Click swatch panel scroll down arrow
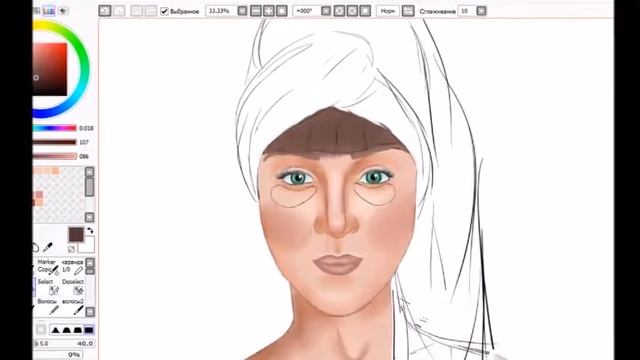Screen dimensions: 640x360 click(89, 217)
